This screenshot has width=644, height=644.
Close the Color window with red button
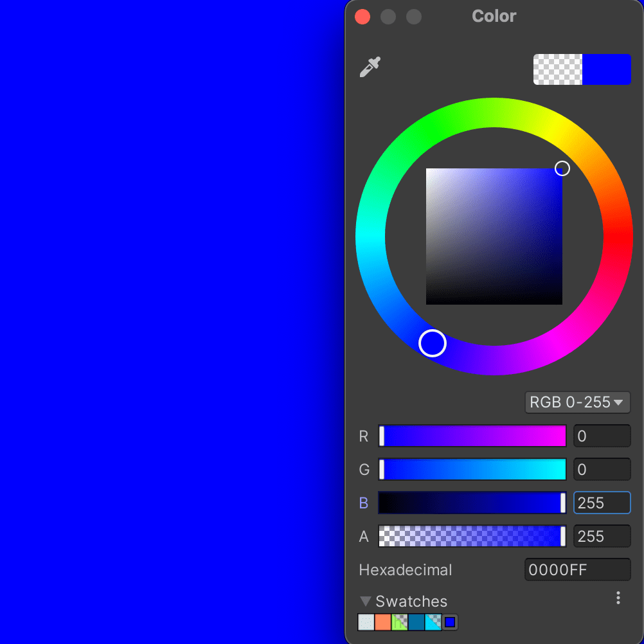click(x=362, y=17)
